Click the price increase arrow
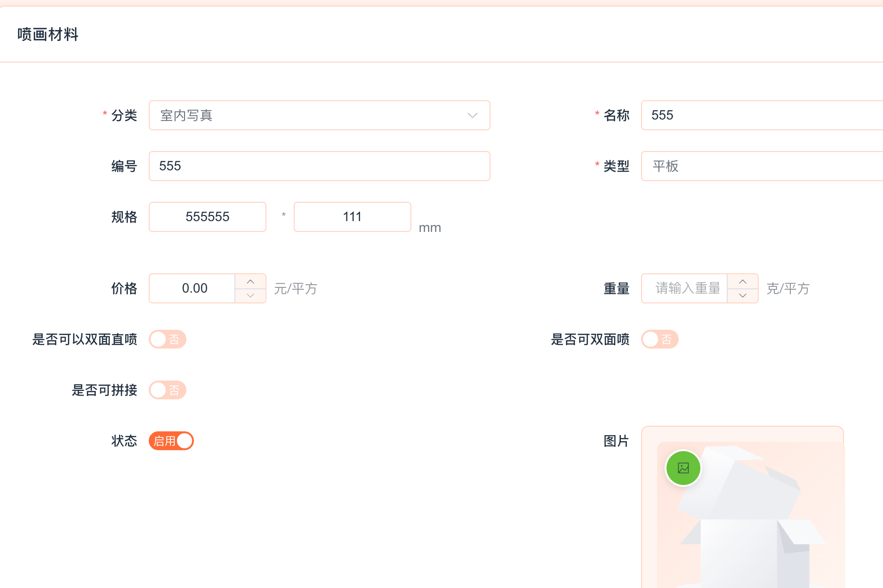This screenshot has width=883, height=588. (250, 281)
